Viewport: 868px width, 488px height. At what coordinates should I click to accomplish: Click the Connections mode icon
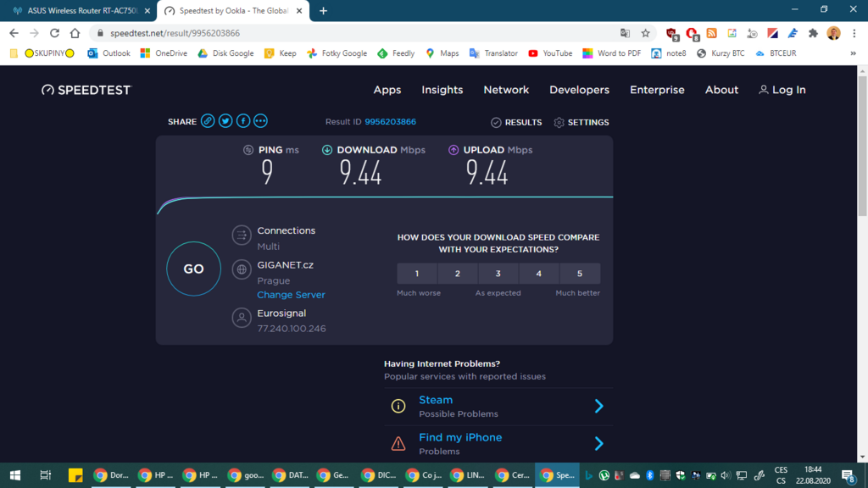(x=242, y=236)
